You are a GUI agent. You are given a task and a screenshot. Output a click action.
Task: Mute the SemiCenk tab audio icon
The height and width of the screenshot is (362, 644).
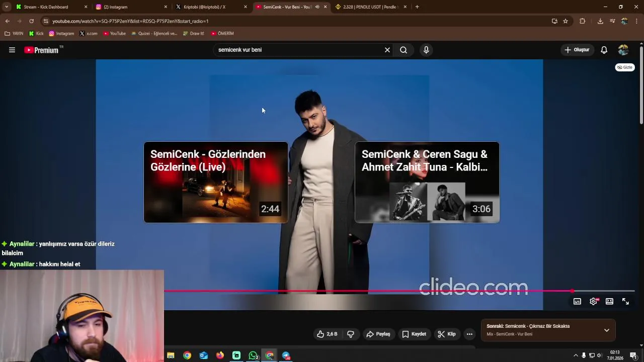click(317, 7)
